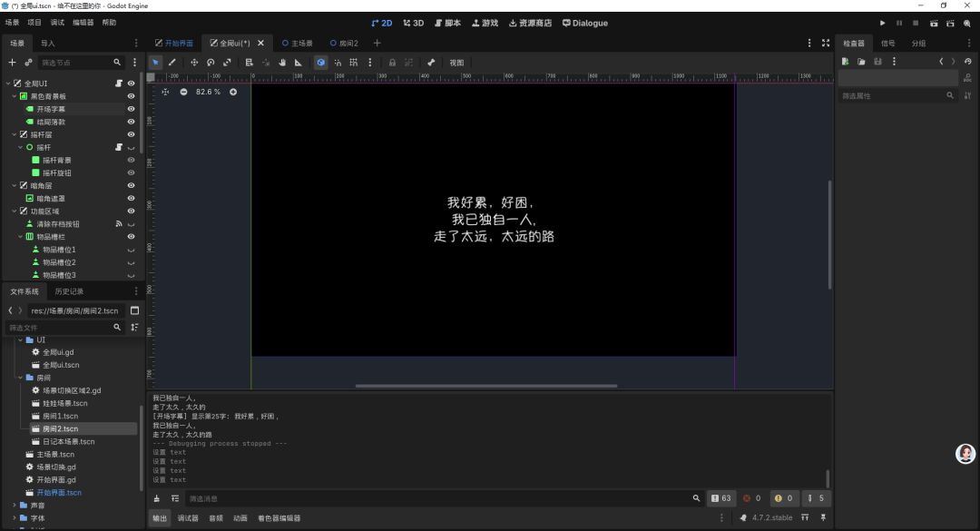This screenshot has width=980, height=531.
Task: Switch to the 3D workspace
Action: click(414, 23)
